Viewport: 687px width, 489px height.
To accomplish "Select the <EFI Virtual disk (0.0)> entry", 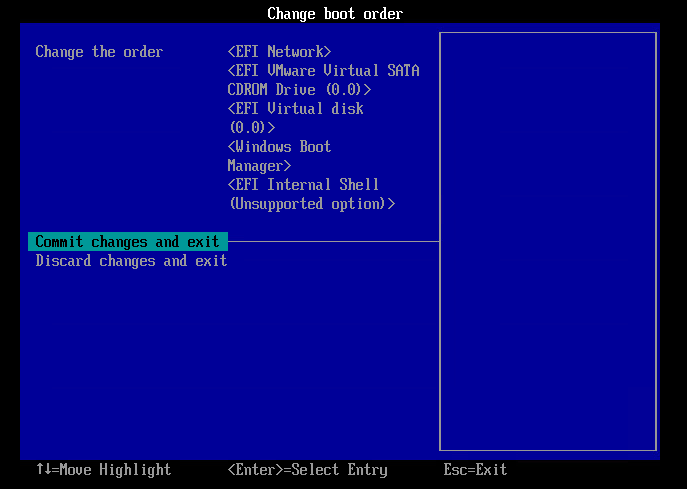I will point(295,118).
